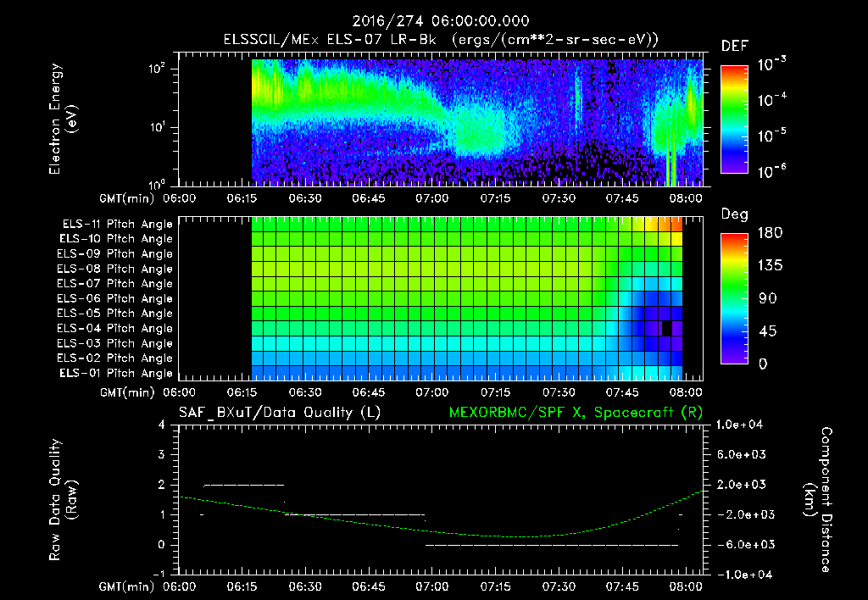Click the DEF color bar legend
This screenshot has width=868, height=600.
734,119
